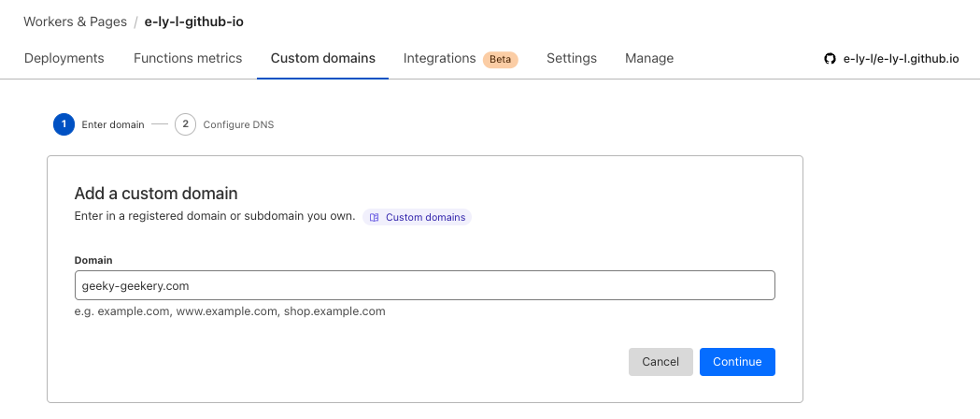Open the Deployments tab
The width and height of the screenshot is (980, 419).
point(64,58)
